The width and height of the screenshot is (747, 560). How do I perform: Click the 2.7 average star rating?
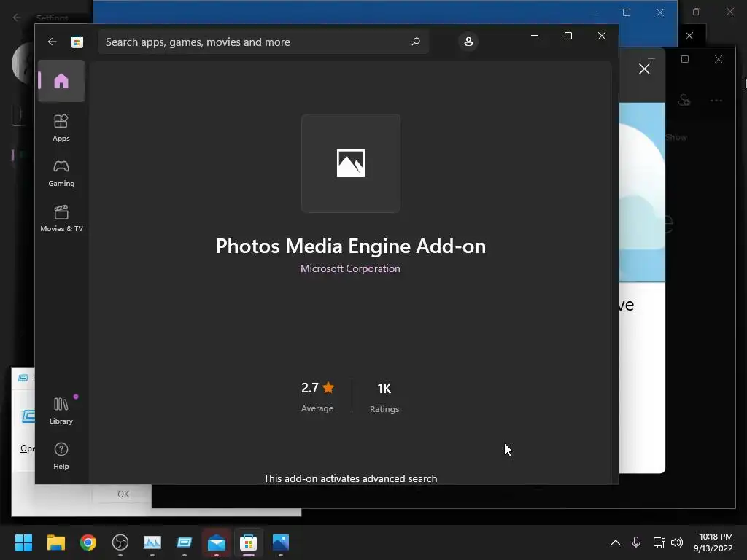[x=317, y=396]
